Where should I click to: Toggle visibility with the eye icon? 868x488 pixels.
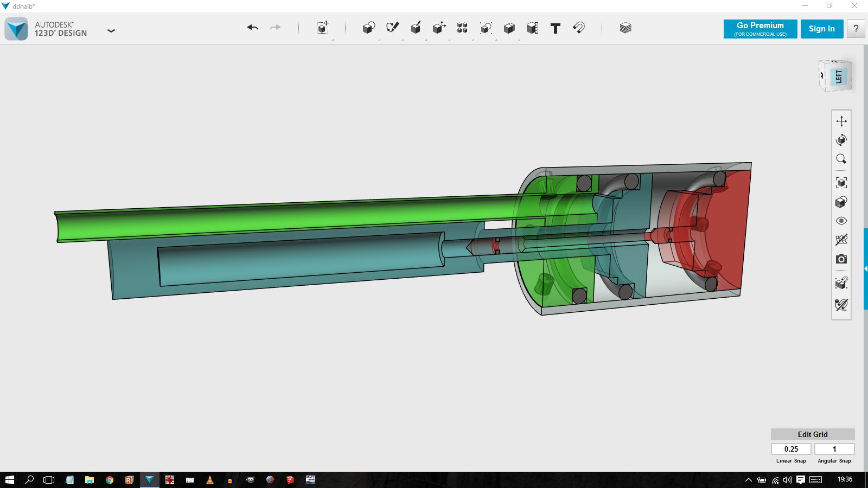pyautogui.click(x=841, y=221)
